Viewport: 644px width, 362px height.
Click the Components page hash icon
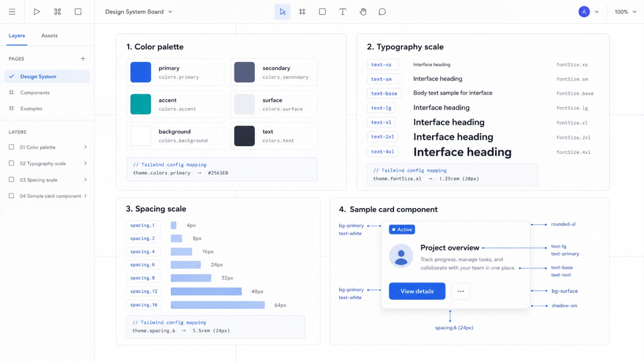pos(11,92)
